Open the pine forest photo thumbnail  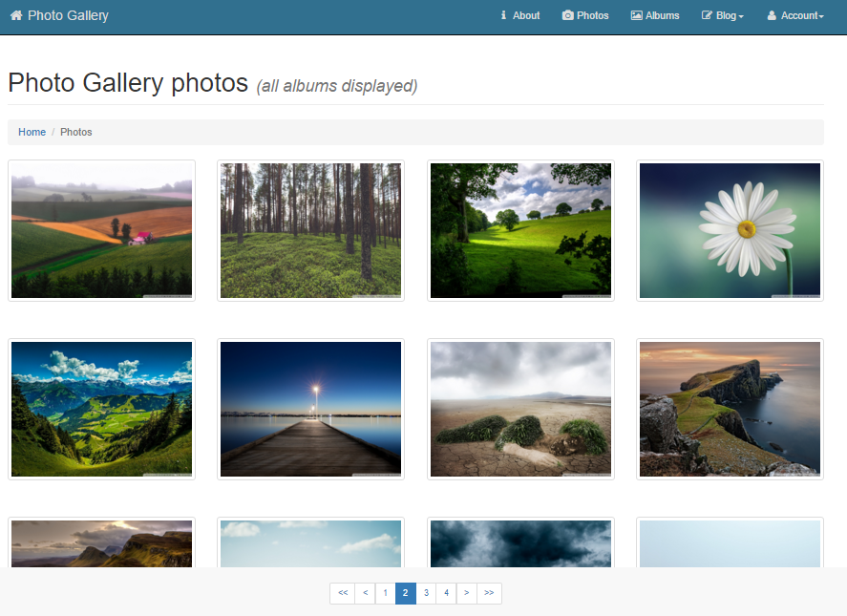point(310,230)
